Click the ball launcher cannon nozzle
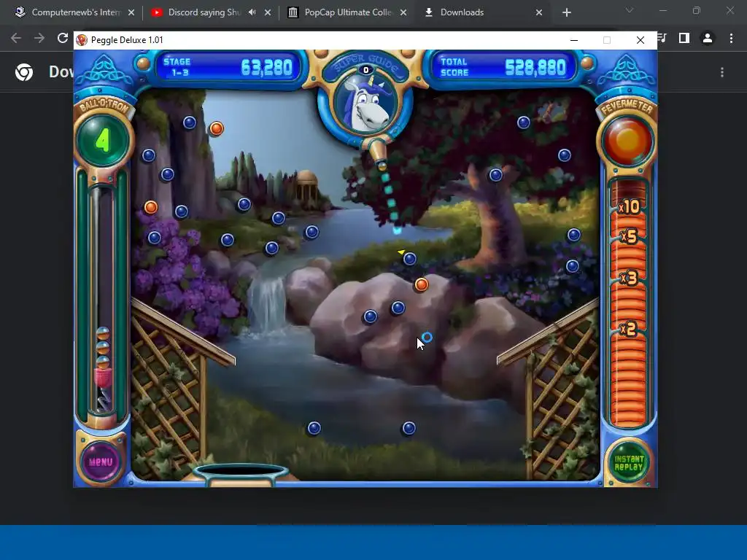Viewport: 747px width, 560px height. tap(379, 155)
